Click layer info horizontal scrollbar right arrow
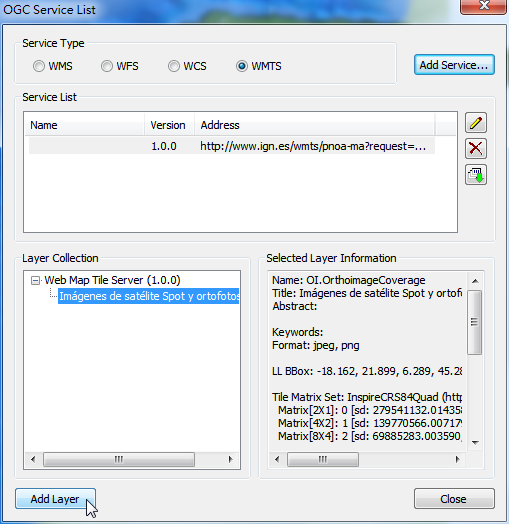The height and width of the screenshot is (524, 509). pyautogui.click(x=457, y=459)
